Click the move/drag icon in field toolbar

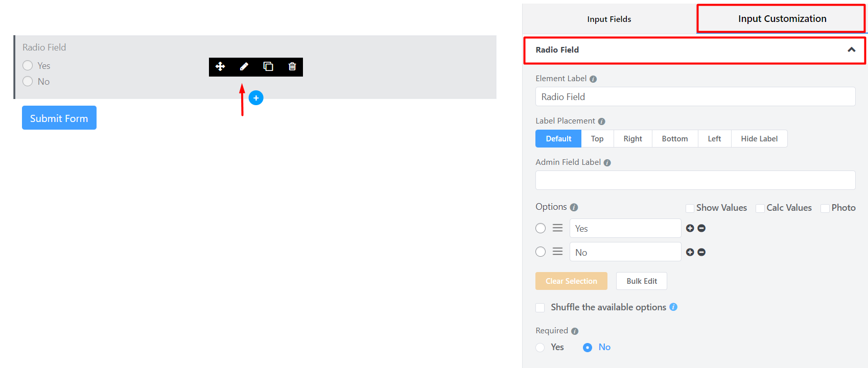pyautogui.click(x=220, y=66)
